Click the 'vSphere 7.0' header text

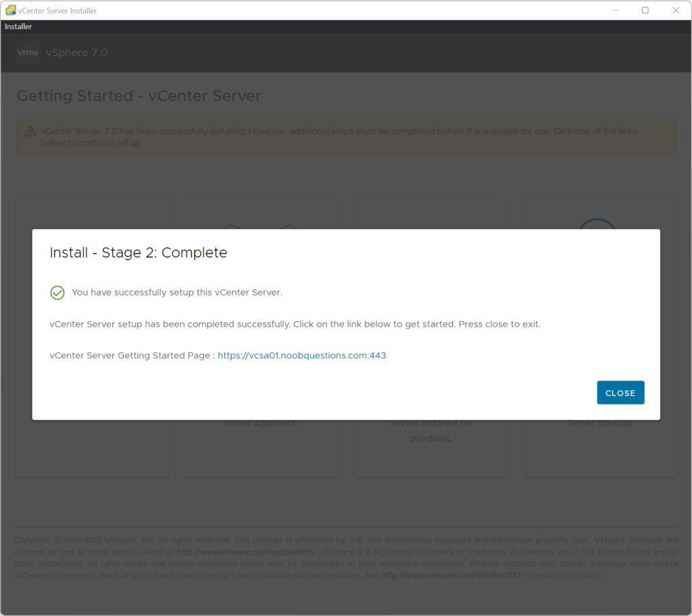click(77, 53)
